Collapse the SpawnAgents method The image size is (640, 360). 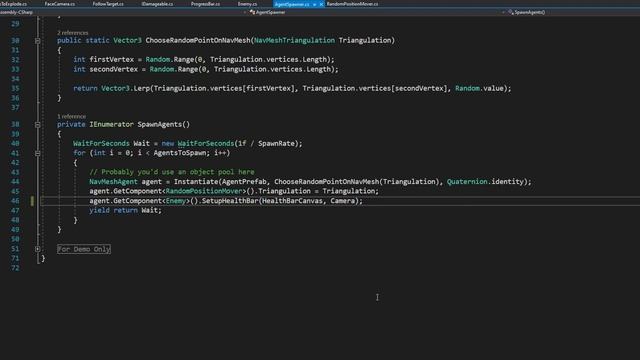(38, 124)
